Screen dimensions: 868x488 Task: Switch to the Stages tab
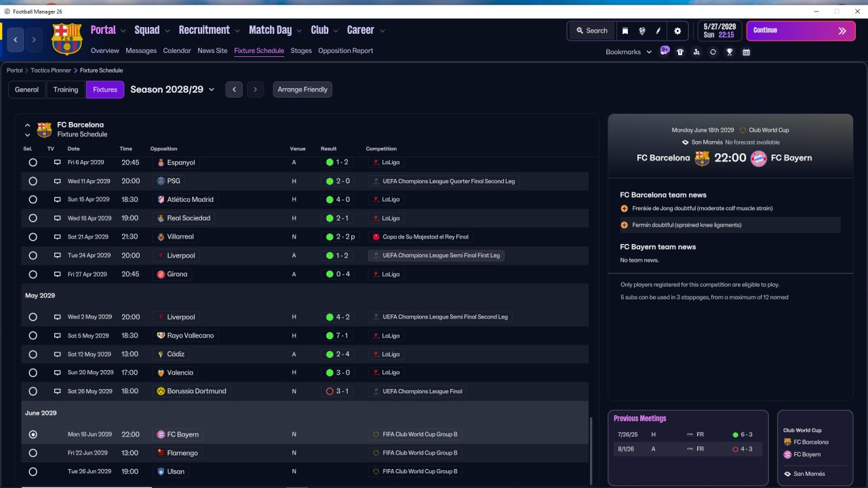(301, 51)
